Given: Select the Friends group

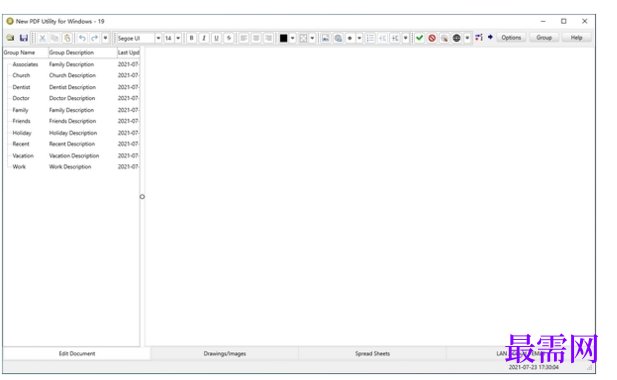Looking at the screenshot, I should tap(21, 121).
